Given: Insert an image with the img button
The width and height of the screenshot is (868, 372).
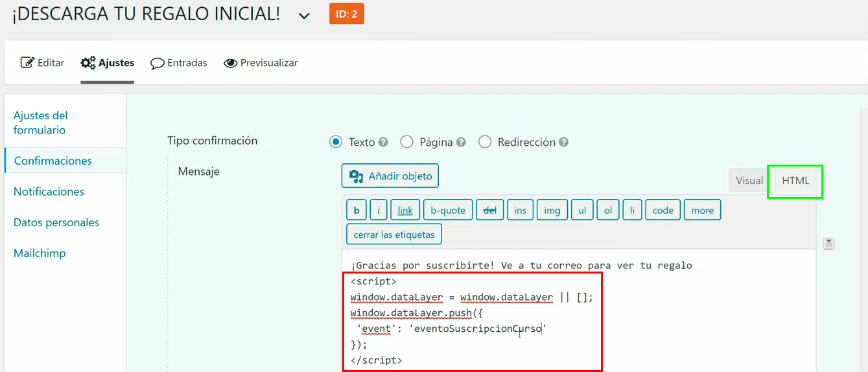Looking at the screenshot, I should (x=552, y=210).
